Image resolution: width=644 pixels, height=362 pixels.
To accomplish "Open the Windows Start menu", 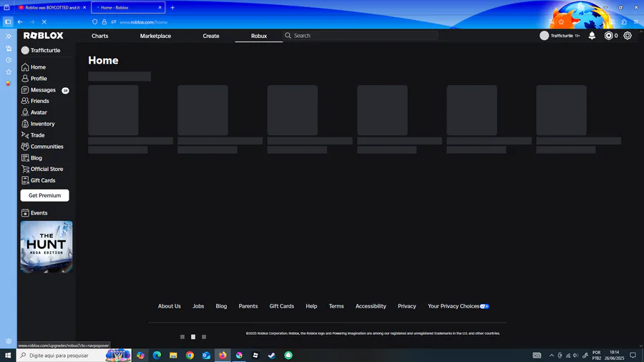I will [8, 356].
